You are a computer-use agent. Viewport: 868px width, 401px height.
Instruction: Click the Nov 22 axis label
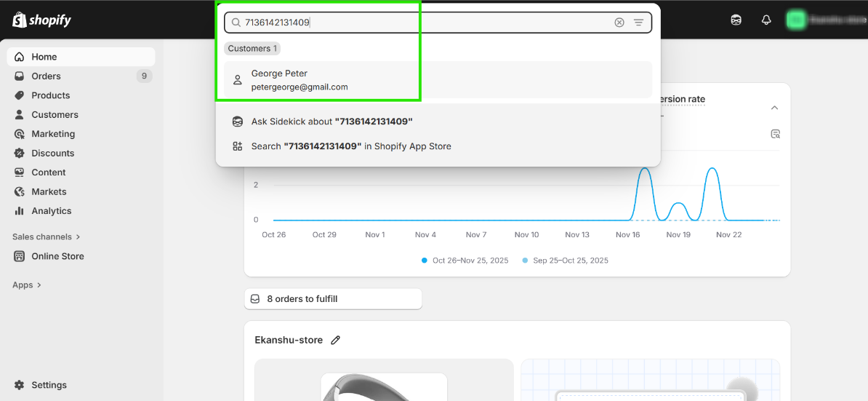click(728, 235)
